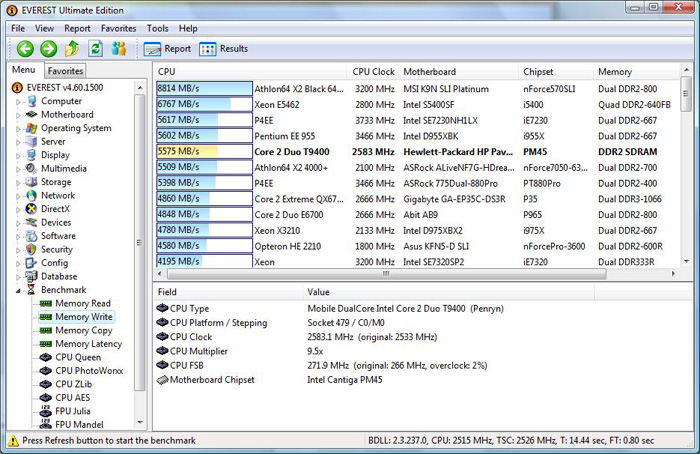Expand the Network tree node
The height and width of the screenshot is (454, 700).
pos(18,196)
